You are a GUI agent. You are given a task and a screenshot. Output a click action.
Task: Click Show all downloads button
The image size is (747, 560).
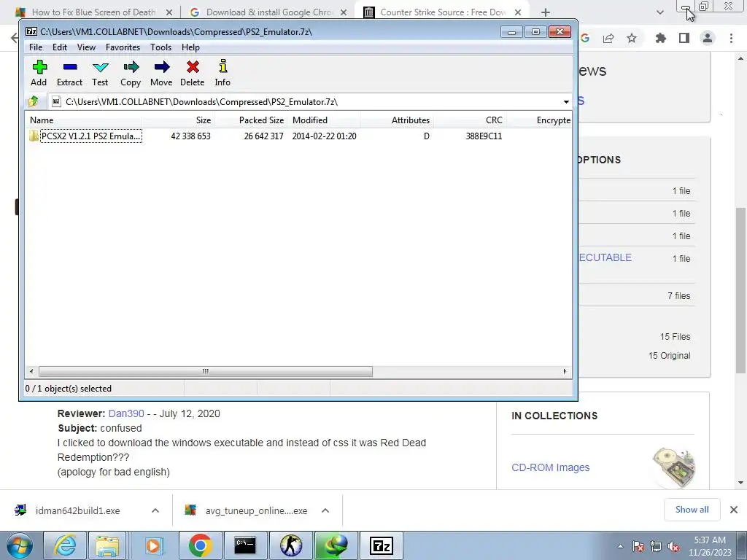coord(692,510)
